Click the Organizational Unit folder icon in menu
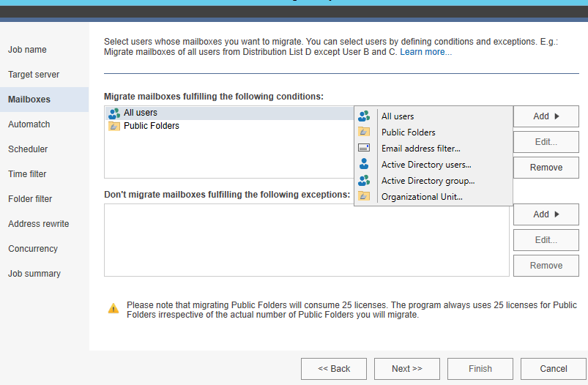The width and height of the screenshot is (588, 385). click(x=364, y=196)
